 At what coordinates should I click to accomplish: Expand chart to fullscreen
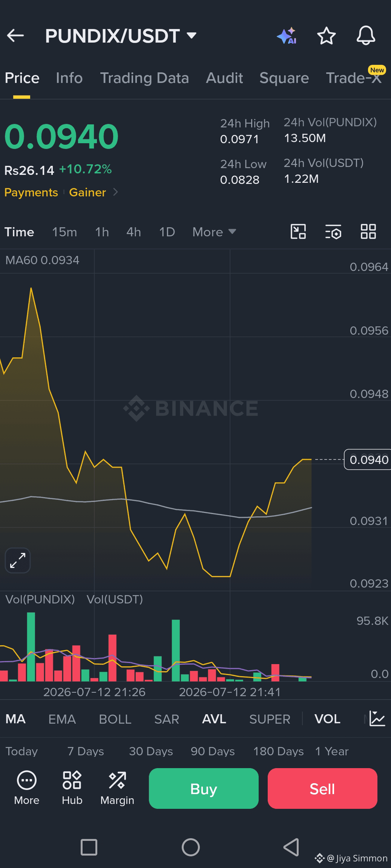18,560
